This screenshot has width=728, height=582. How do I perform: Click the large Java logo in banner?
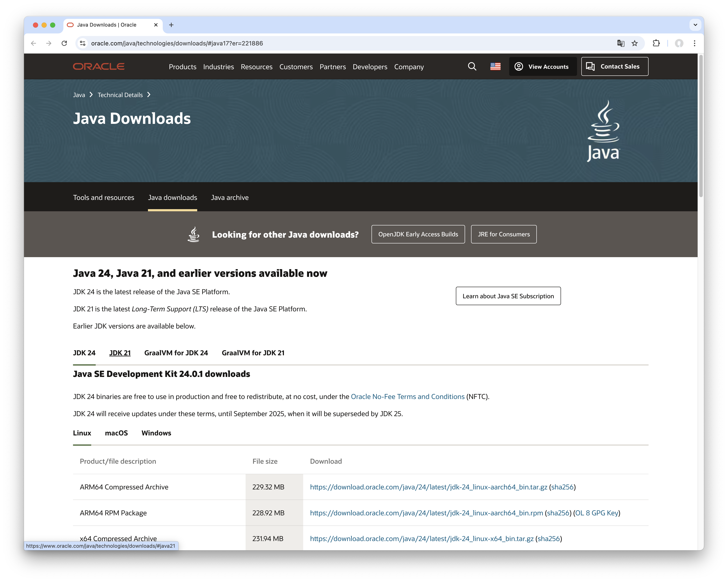coord(603,130)
